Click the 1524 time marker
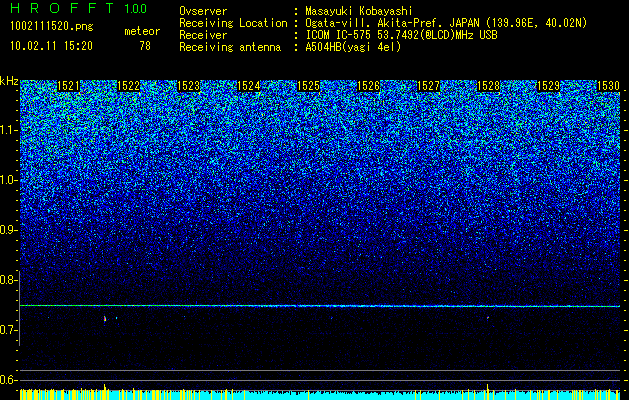Viewport: 629px width, 400px height. (248, 86)
